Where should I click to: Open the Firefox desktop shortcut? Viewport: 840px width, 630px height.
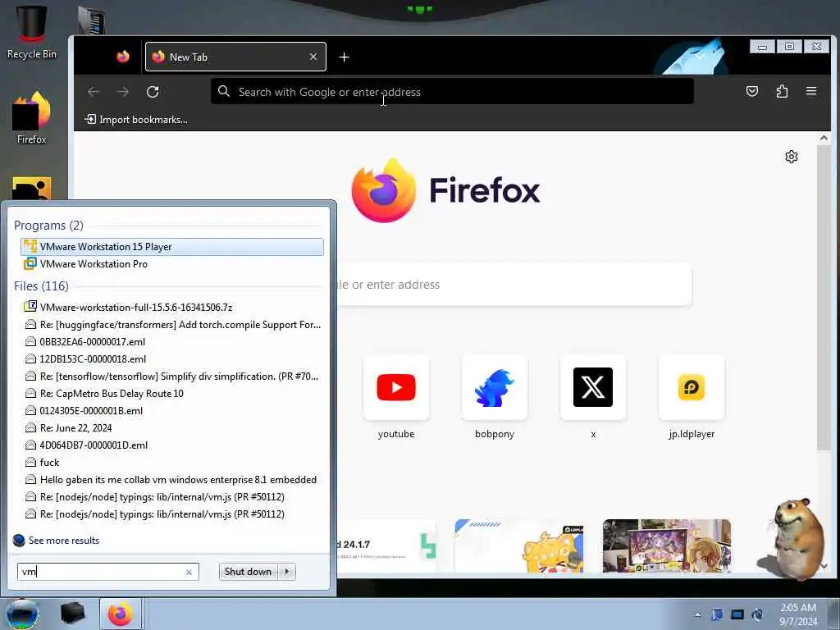(32, 118)
